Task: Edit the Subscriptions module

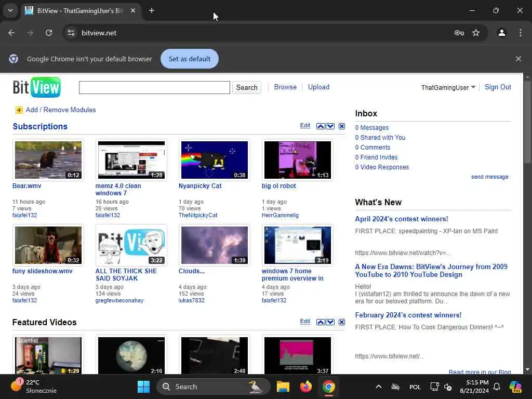Action: click(305, 126)
